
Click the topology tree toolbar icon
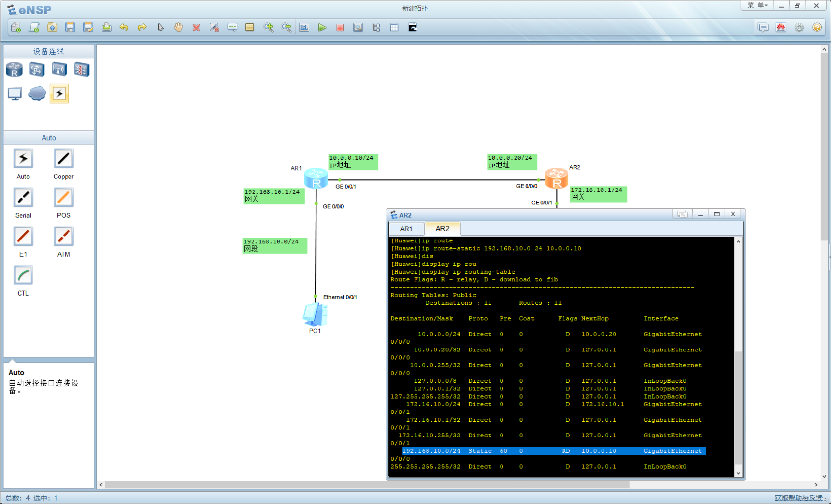tap(376, 27)
